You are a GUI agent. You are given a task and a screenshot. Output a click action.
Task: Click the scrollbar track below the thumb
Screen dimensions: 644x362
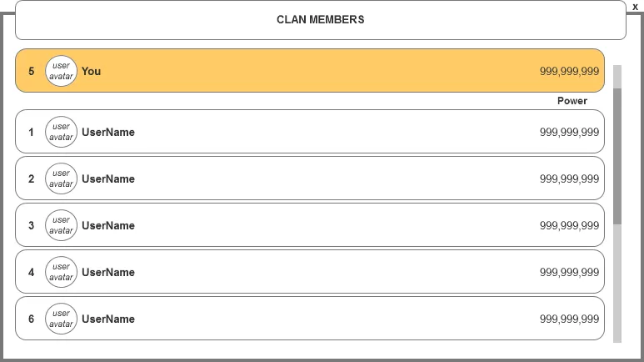(617, 284)
